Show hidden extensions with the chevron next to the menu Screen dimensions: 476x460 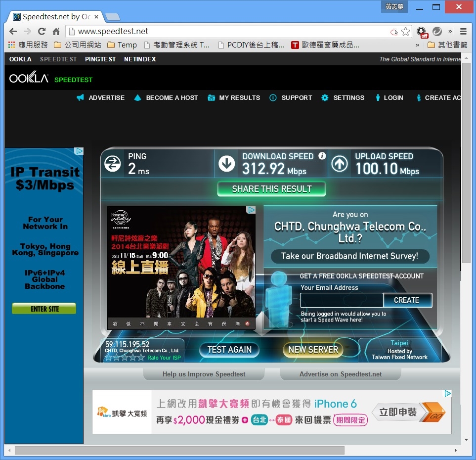tap(450, 31)
